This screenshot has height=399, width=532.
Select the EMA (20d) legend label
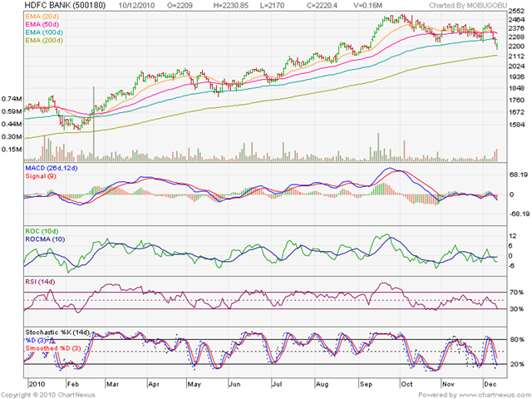tap(42, 17)
